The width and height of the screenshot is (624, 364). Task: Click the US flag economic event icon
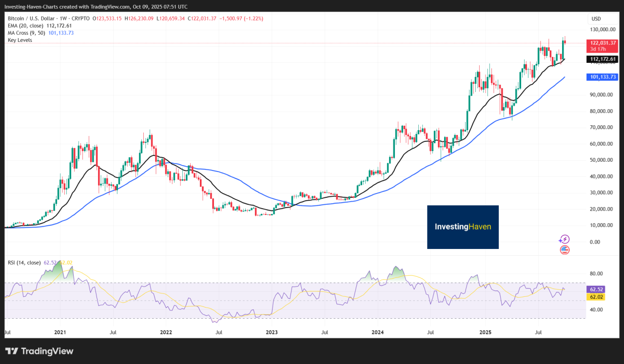pos(565,250)
